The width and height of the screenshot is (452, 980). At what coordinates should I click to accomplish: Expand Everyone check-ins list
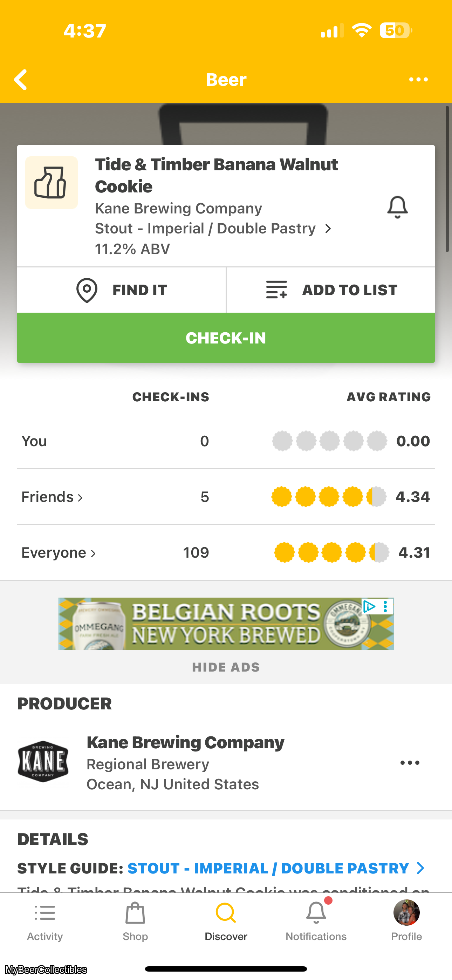59,552
